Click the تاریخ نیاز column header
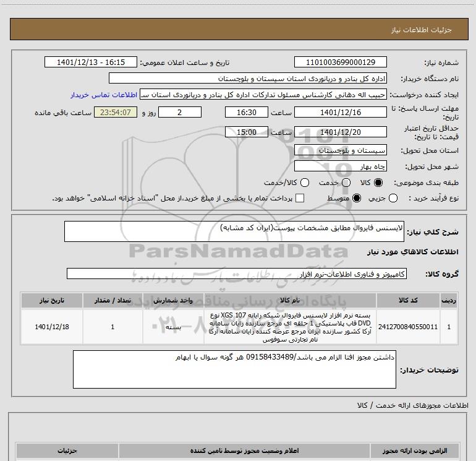 tap(51, 300)
